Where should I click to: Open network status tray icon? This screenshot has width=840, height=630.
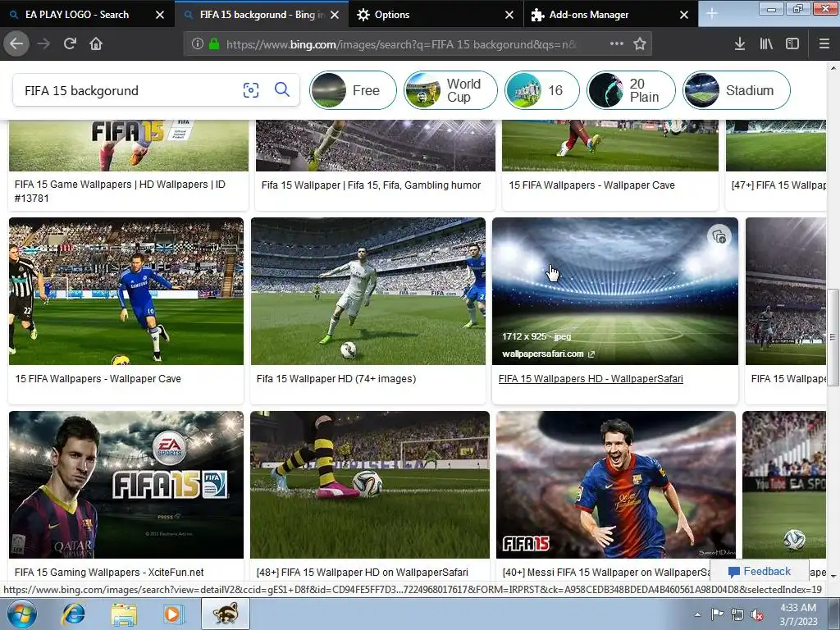[737, 614]
